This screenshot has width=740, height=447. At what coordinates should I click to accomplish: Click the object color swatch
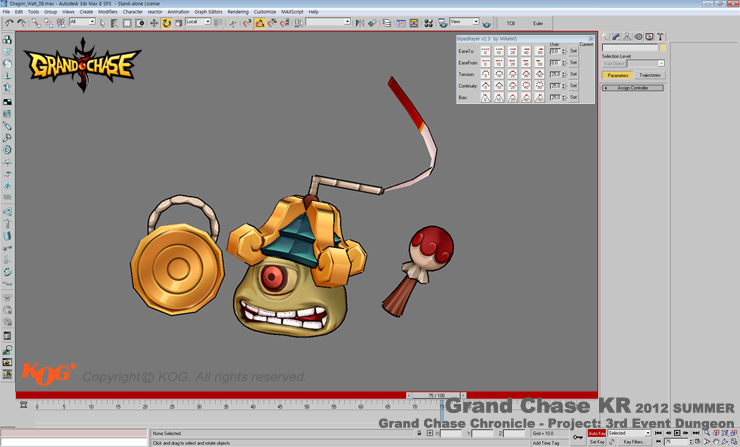(x=662, y=47)
